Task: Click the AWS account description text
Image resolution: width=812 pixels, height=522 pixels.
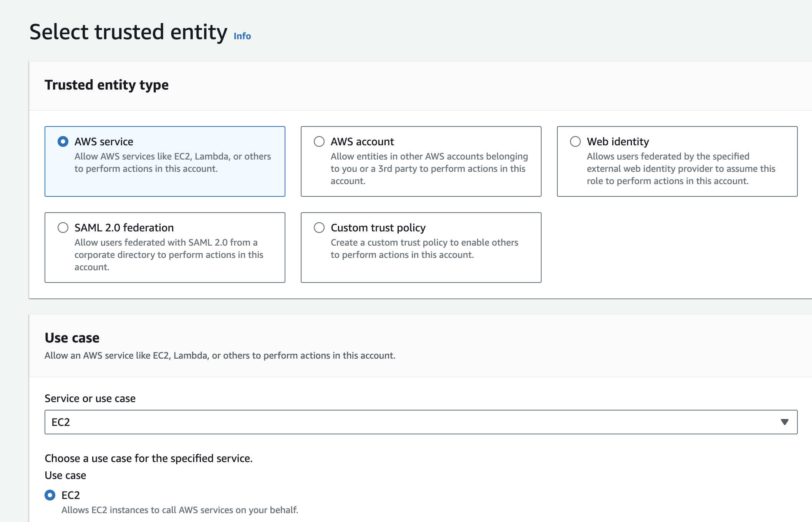Action: [x=429, y=169]
